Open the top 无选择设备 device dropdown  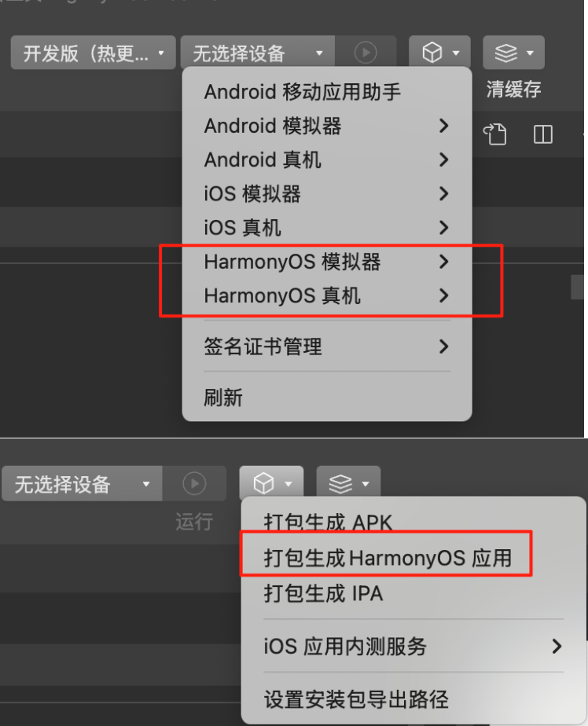tap(258, 53)
